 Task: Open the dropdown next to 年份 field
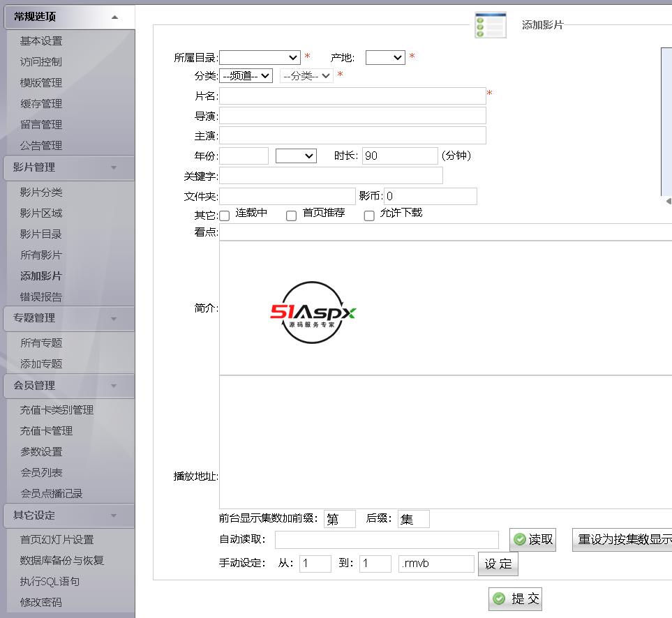pos(296,156)
